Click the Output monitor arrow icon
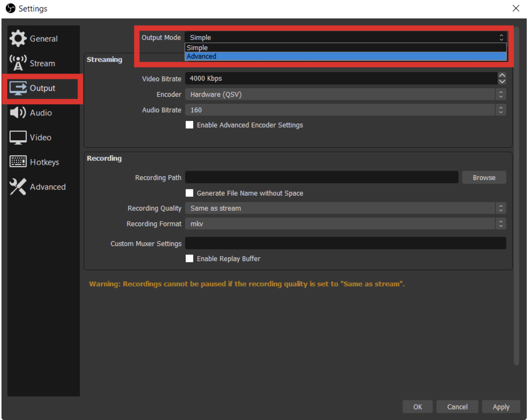 coord(18,88)
